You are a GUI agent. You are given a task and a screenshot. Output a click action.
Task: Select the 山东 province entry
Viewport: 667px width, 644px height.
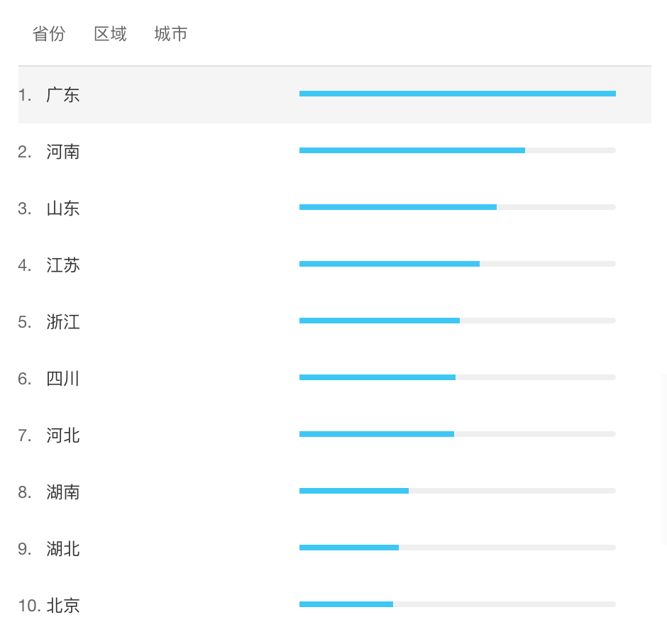tap(63, 209)
